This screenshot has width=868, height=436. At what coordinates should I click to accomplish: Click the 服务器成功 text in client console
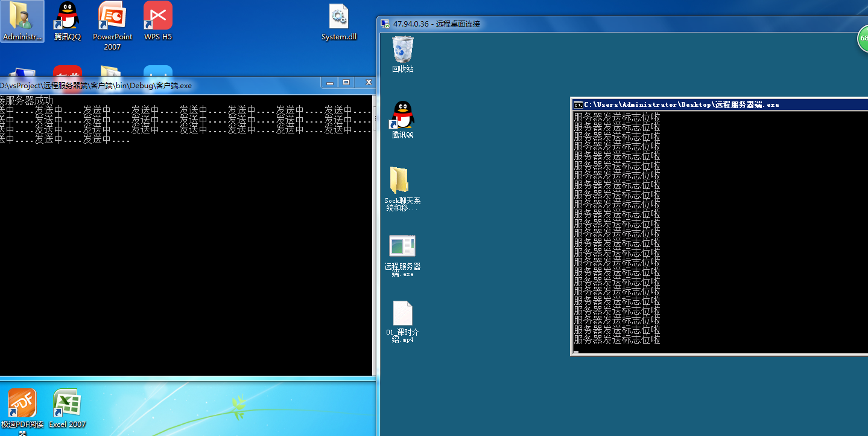[x=29, y=100]
